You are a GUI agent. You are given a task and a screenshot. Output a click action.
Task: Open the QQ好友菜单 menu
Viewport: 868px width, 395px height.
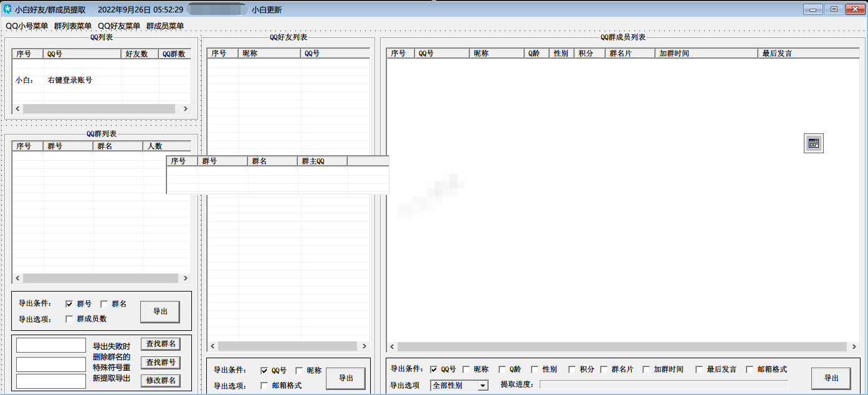[x=119, y=26]
